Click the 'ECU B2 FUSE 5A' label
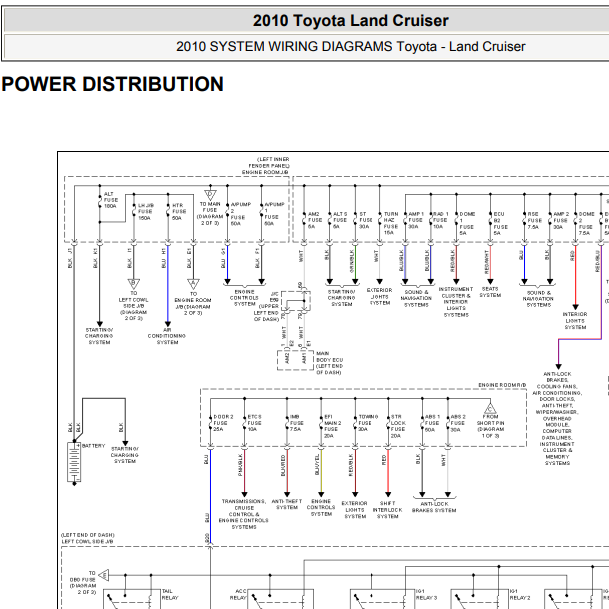The width and height of the screenshot is (609, 609). pos(501,223)
